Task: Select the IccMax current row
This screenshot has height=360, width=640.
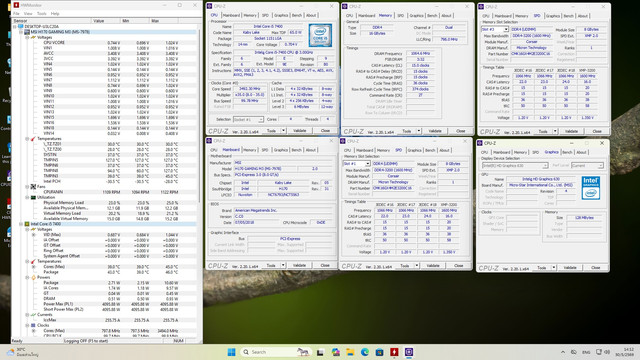Action: pyautogui.click(x=110, y=320)
